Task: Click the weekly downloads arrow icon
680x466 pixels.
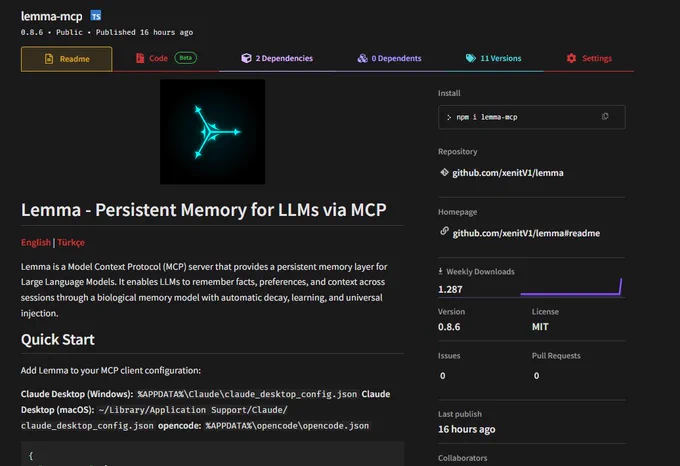Action: (440, 271)
